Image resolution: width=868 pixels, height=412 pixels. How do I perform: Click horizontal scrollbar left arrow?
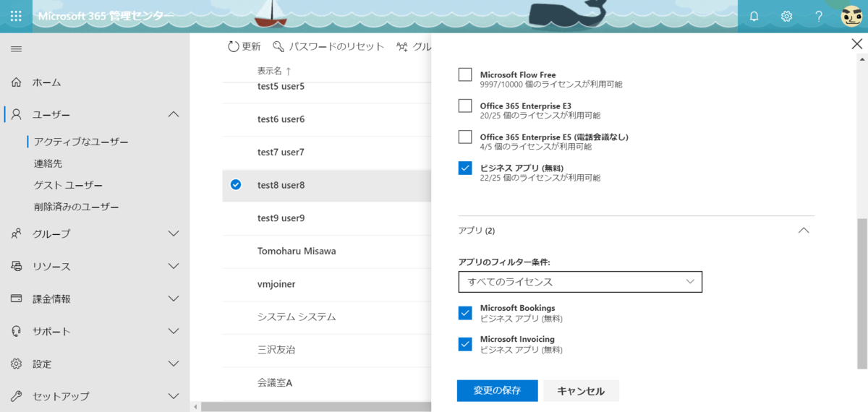coord(195,407)
